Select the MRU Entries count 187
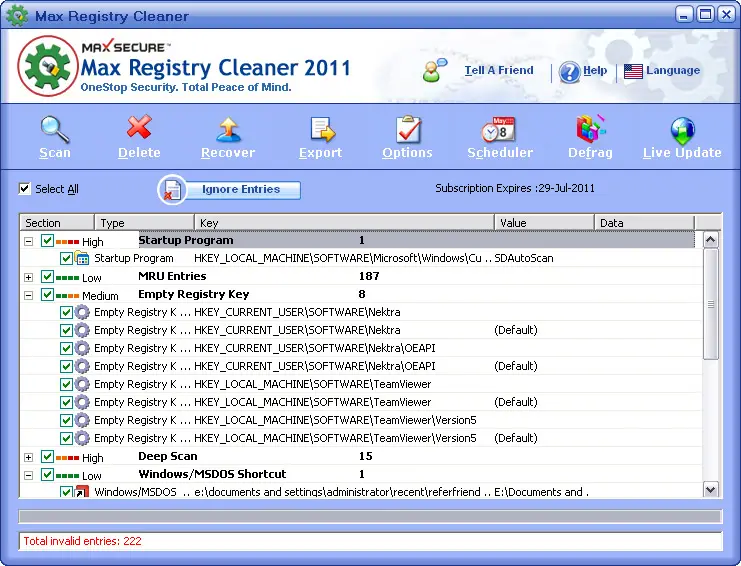The height and width of the screenshot is (566, 741). click(369, 276)
